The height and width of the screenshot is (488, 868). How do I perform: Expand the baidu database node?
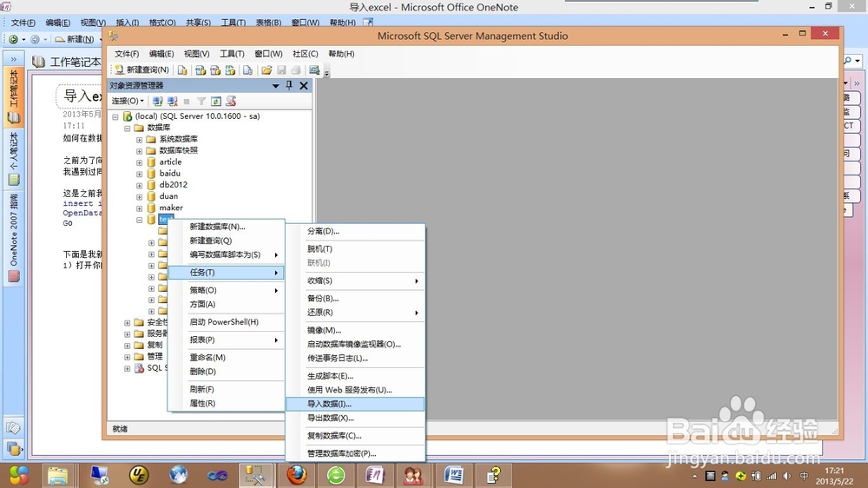tap(140, 174)
